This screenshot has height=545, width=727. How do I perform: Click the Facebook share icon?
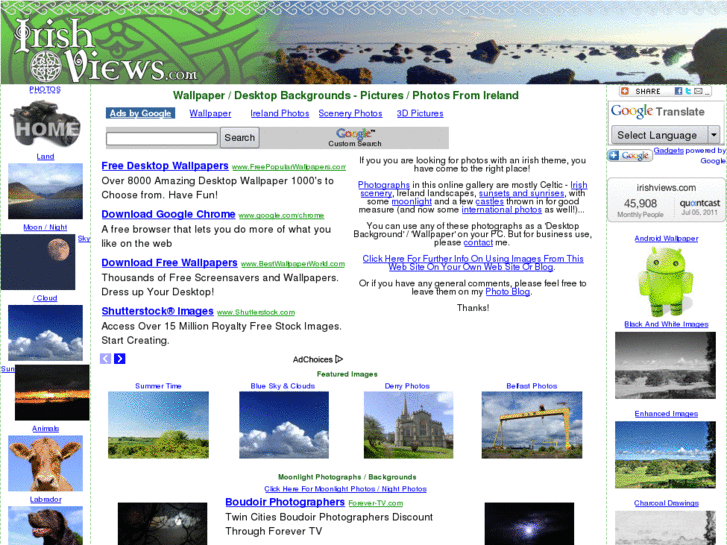coord(678,91)
